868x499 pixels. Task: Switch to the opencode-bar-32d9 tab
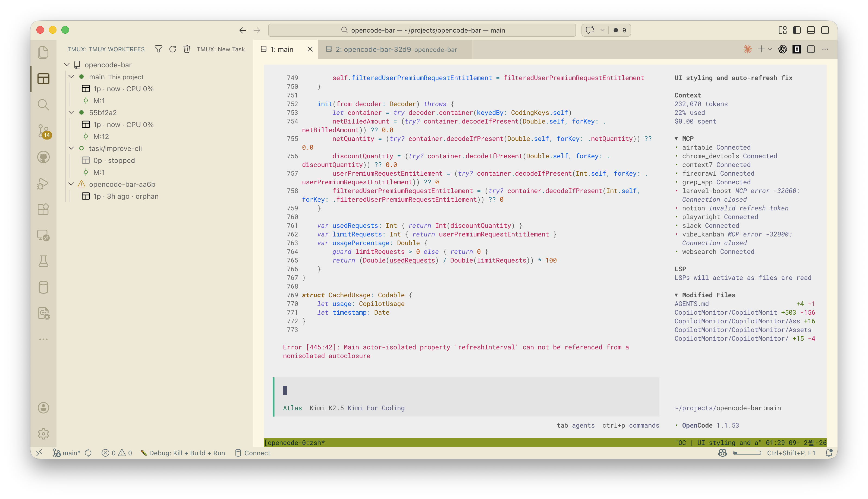pos(374,49)
